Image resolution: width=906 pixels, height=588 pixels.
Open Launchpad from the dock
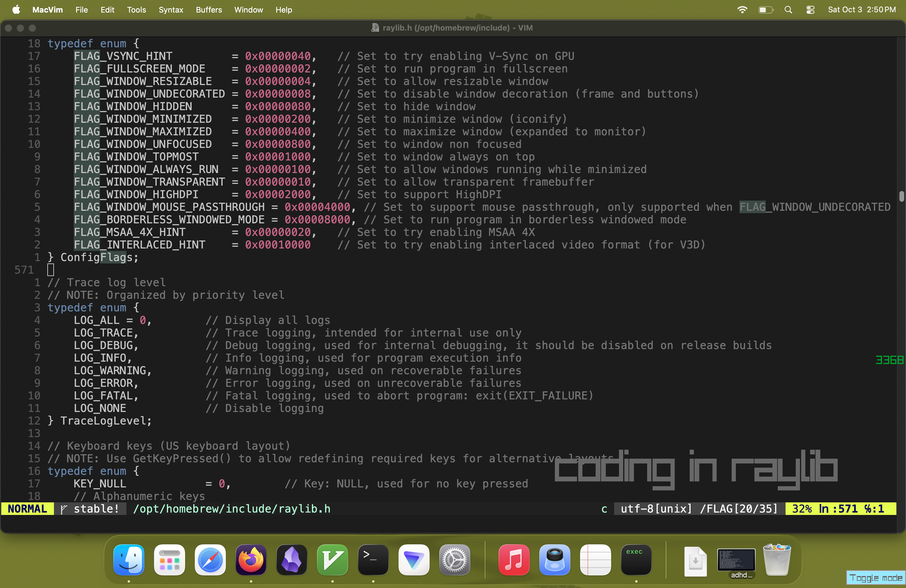click(169, 560)
